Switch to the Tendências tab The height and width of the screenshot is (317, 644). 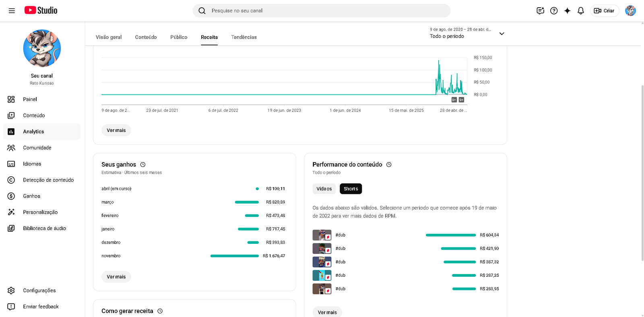[244, 37]
